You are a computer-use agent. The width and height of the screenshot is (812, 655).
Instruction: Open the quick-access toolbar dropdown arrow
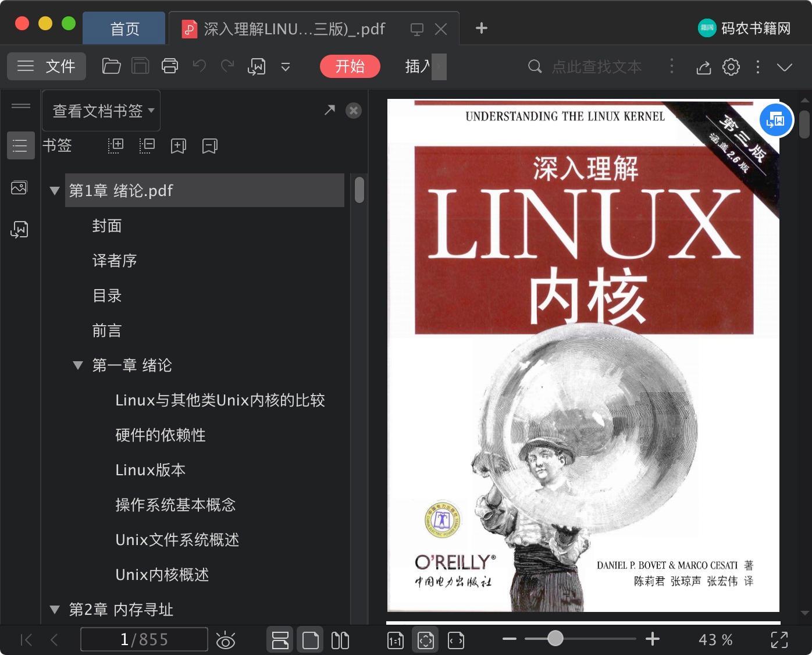point(286,67)
